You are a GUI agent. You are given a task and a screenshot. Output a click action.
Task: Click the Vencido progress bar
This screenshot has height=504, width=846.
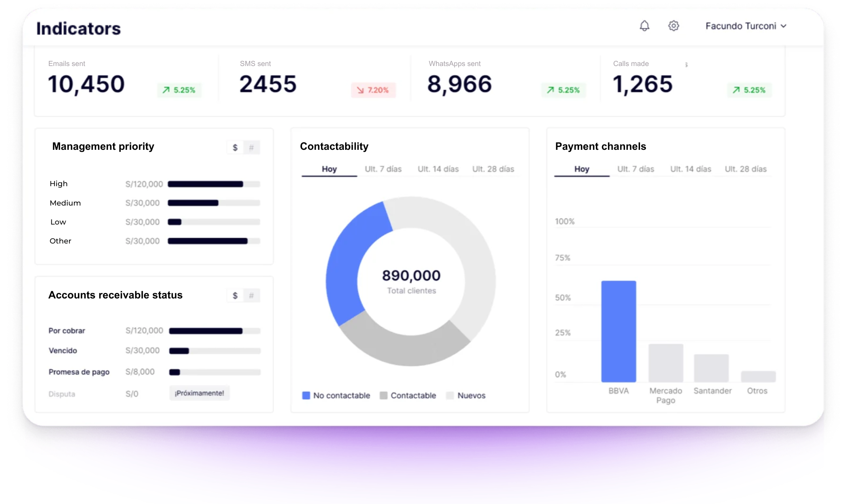click(215, 351)
